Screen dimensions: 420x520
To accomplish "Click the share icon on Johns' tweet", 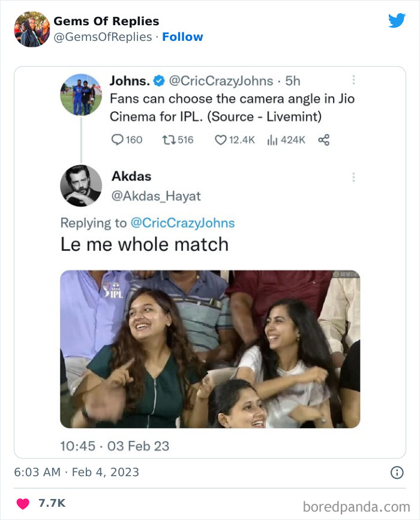I will pos(323,140).
